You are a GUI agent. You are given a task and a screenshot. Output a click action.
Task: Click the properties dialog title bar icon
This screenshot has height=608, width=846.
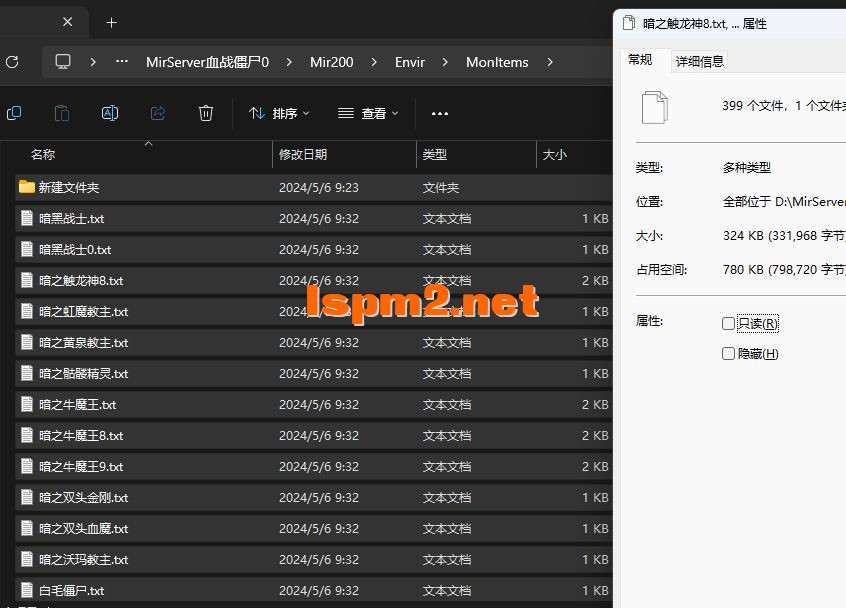(x=629, y=23)
